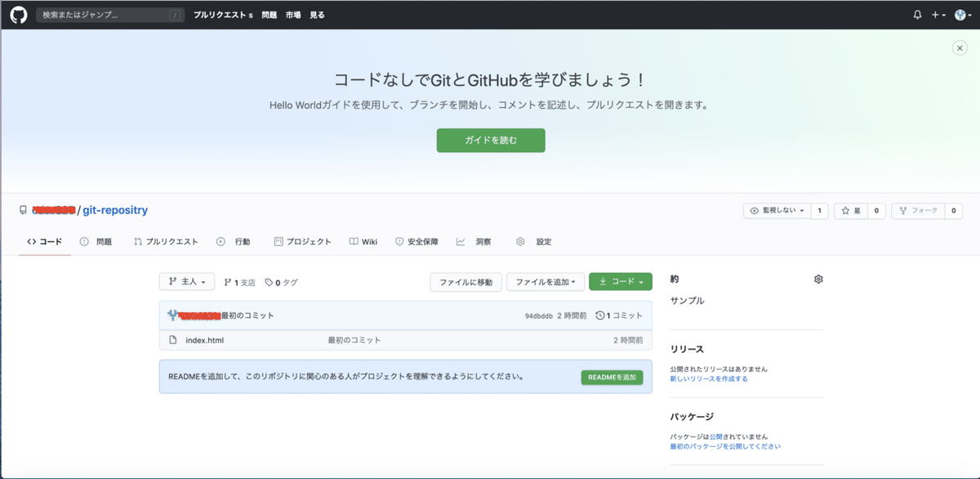Expand the 主人 branch selector
Screen dimensions: 980x479
[x=186, y=281]
